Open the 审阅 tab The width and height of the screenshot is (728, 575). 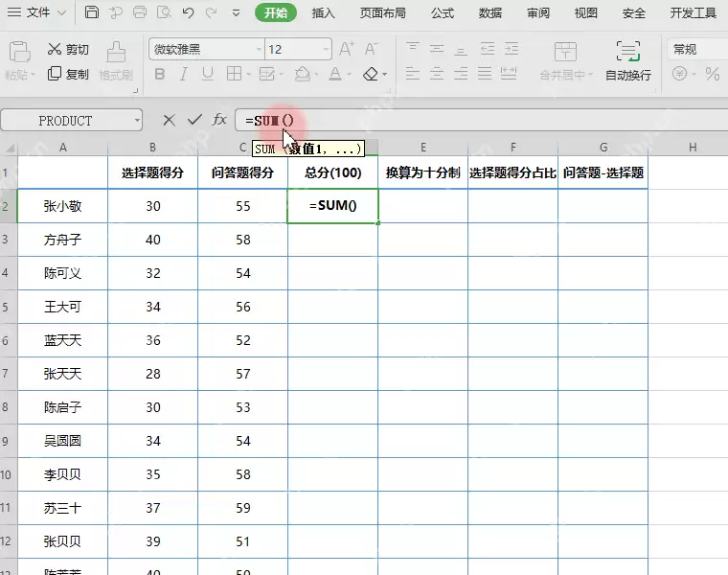click(538, 13)
